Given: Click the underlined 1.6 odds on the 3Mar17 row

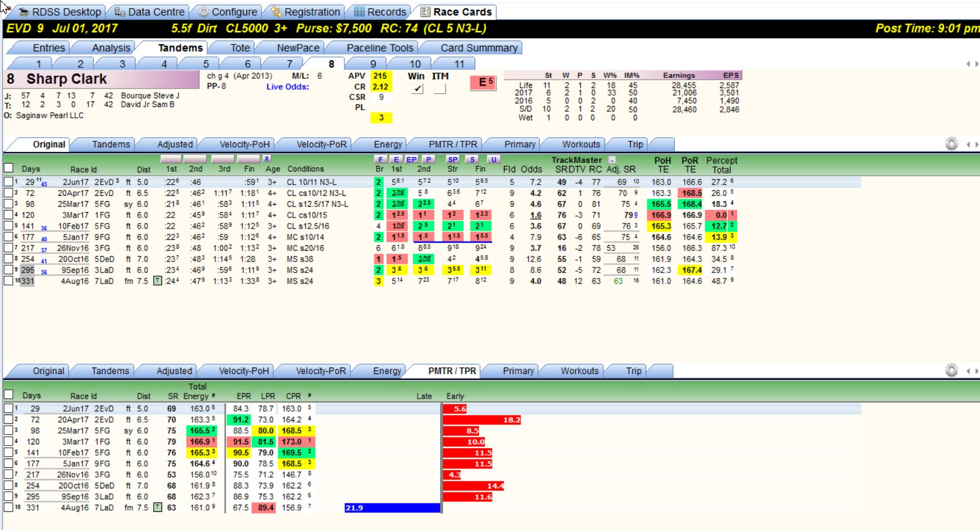Looking at the screenshot, I should click(535, 215).
